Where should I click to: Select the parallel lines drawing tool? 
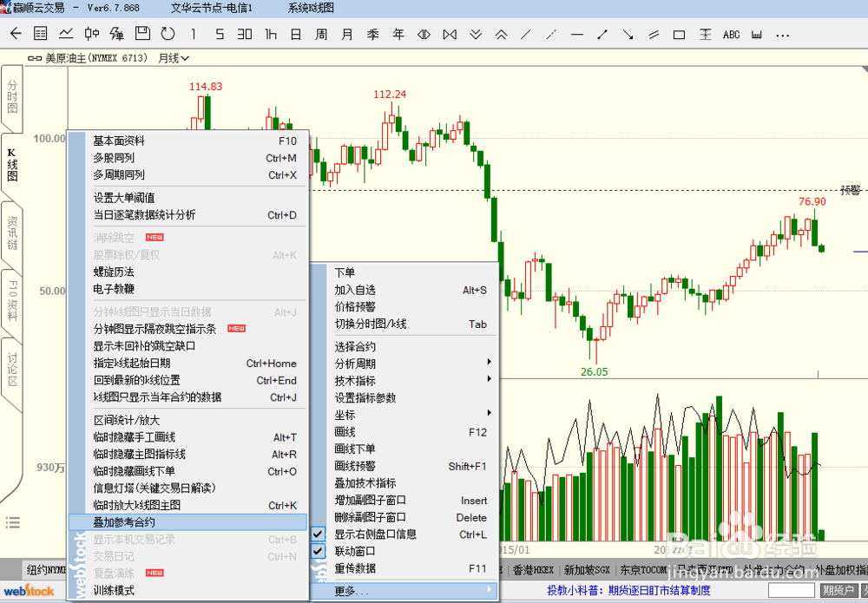coord(654,35)
